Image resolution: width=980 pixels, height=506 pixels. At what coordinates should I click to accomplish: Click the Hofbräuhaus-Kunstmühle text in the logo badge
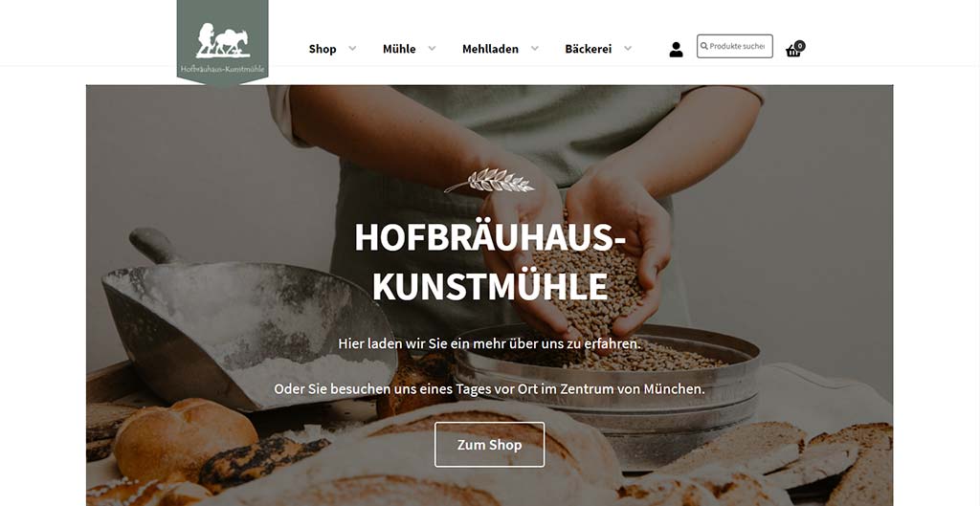tap(222, 69)
